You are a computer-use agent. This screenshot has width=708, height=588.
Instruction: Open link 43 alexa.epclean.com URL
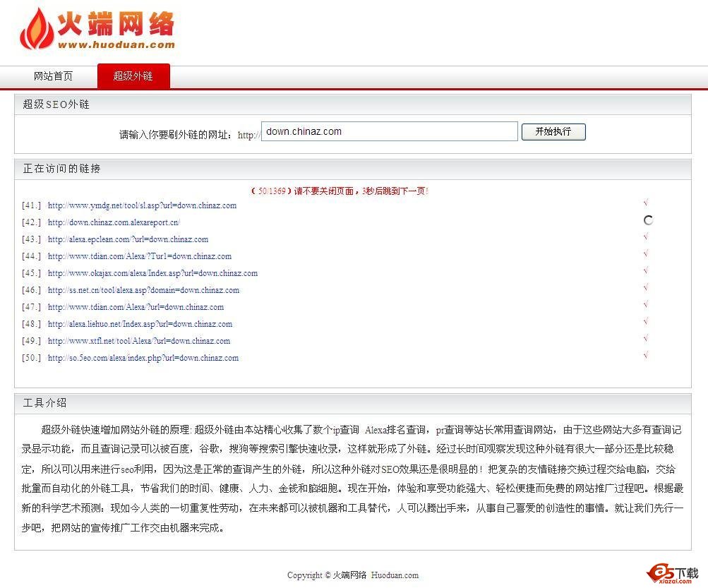[128, 239]
